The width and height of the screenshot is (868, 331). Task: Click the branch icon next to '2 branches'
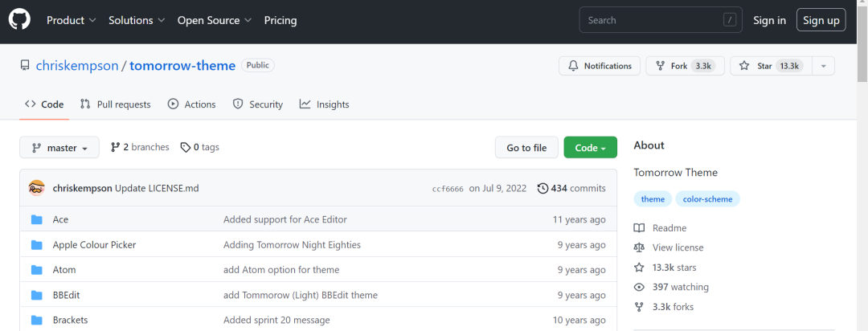pos(115,147)
